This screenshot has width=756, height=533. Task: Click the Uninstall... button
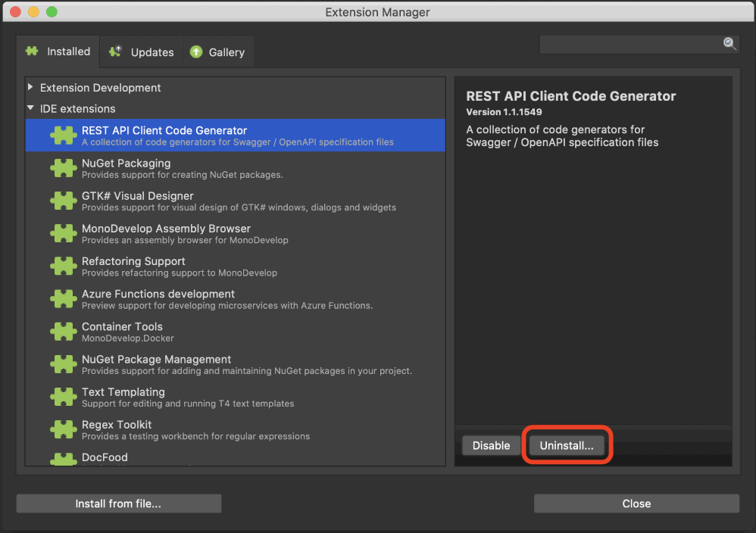[567, 445]
